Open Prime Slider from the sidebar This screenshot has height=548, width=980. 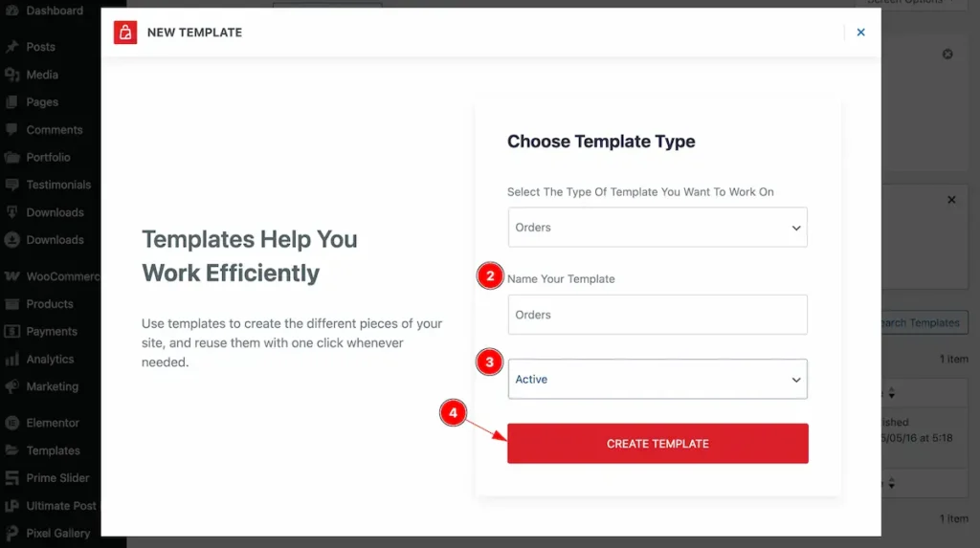point(57,478)
